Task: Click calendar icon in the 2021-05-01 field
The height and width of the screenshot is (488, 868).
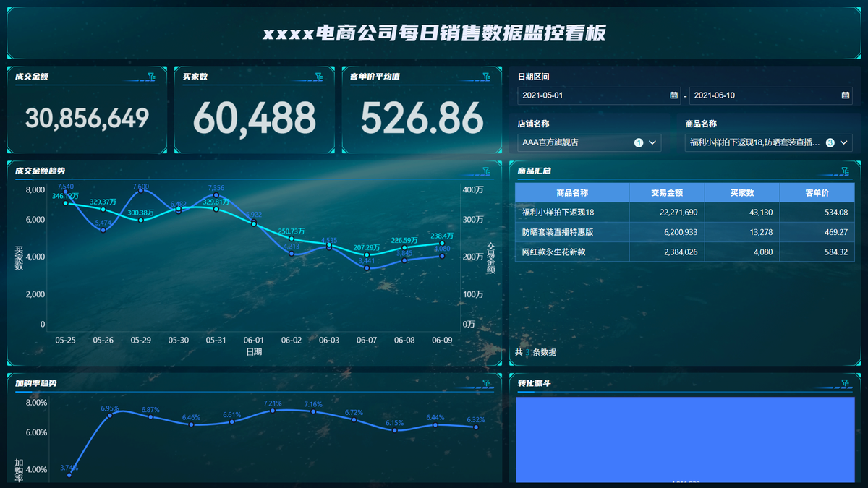Action: tap(674, 95)
